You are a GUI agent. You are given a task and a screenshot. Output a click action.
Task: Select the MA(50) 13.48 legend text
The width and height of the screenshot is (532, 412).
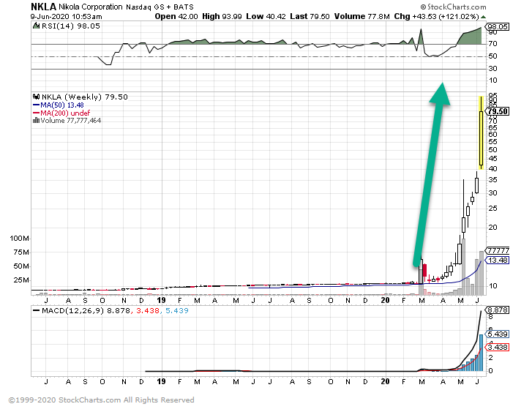coord(61,105)
